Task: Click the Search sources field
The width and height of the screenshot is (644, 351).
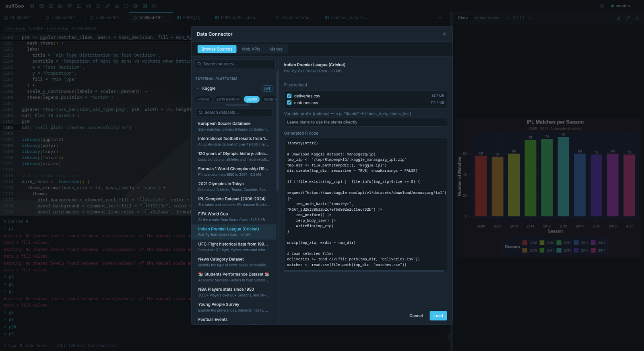Action: tap(235, 64)
